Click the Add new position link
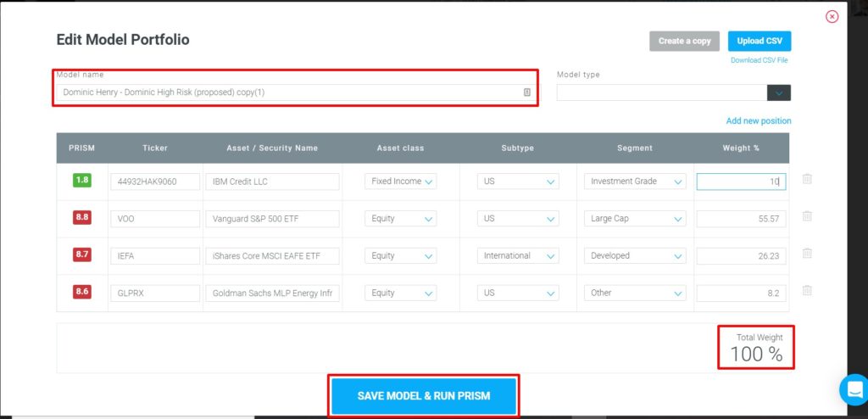This screenshot has height=419, width=868. click(x=759, y=120)
